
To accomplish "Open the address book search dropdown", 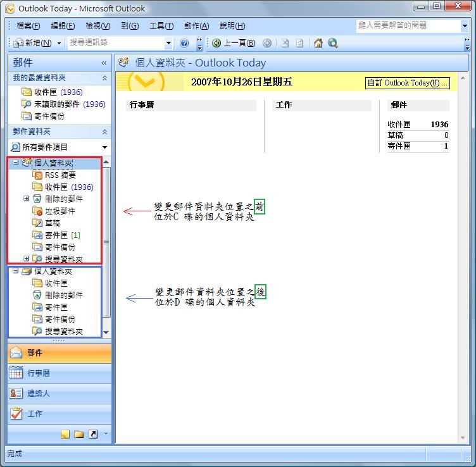I will [x=168, y=43].
